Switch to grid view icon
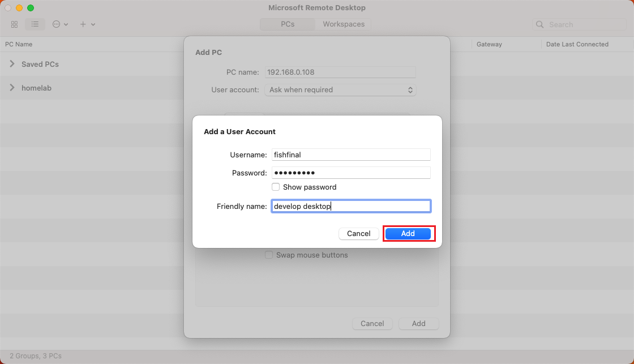Image resolution: width=634 pixels, height=364 pixels. pos(15,24)
